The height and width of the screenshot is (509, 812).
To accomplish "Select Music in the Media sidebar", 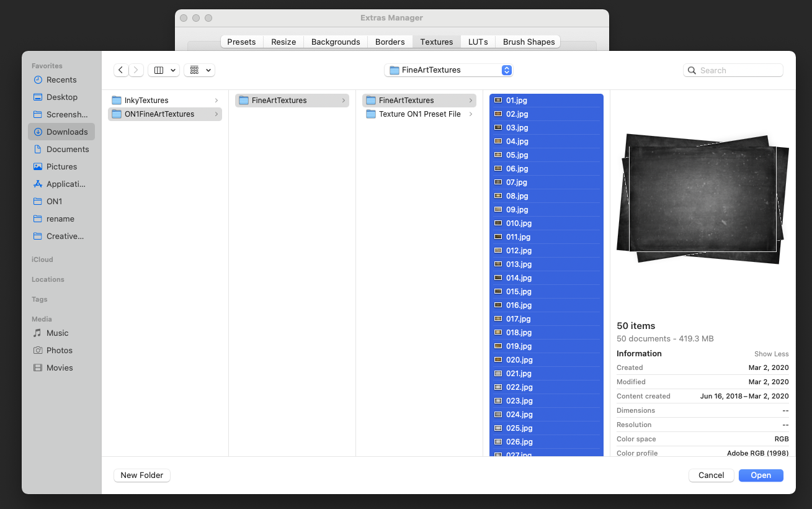I will [57, 333].
